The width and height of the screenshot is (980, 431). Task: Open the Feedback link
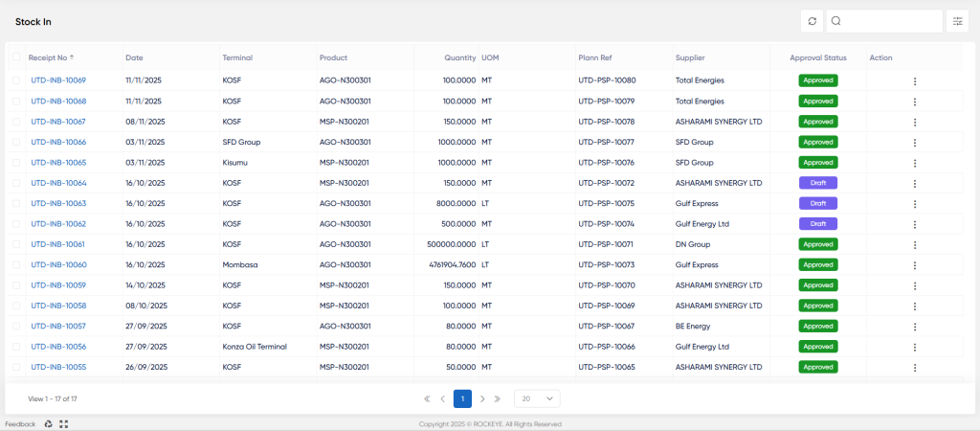point(21,424)
